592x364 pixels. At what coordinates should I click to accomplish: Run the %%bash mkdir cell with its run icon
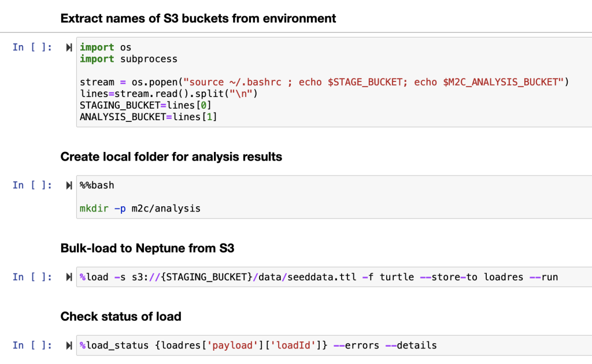point(69,185)
